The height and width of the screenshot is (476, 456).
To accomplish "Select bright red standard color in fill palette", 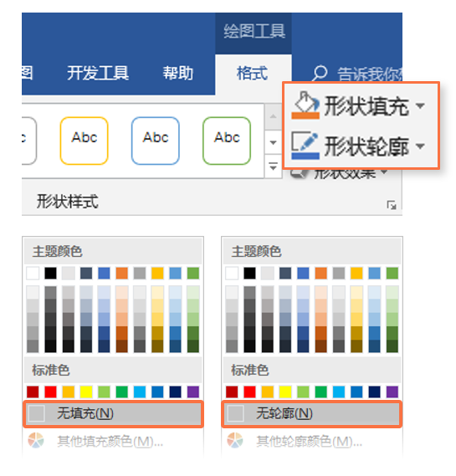I will pyautogui.click(x=51, y=392).
